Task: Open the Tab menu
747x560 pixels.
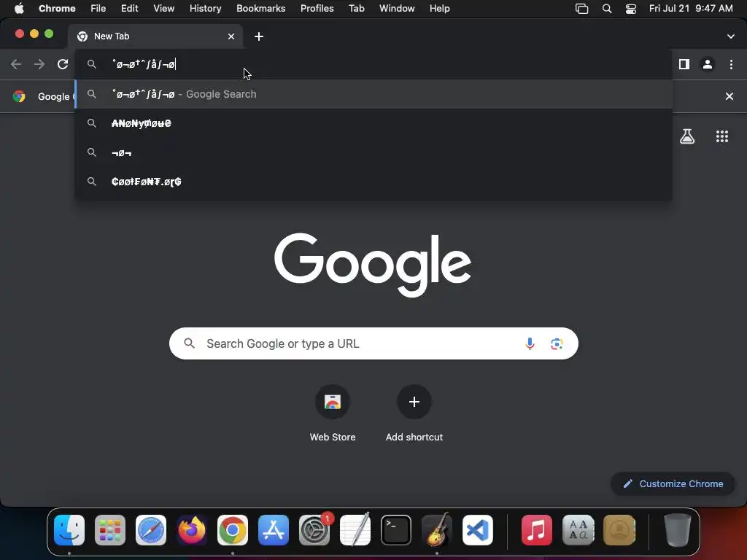Action: pyautogui.click(x=356, y=9)
